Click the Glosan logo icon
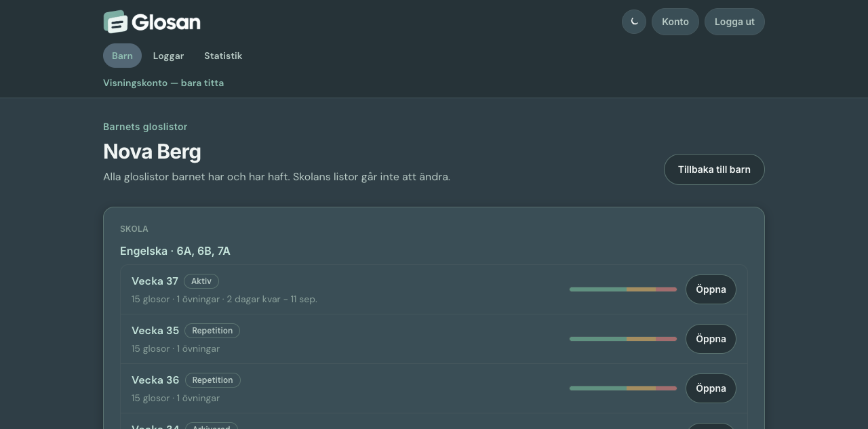 tap(115, 22)
